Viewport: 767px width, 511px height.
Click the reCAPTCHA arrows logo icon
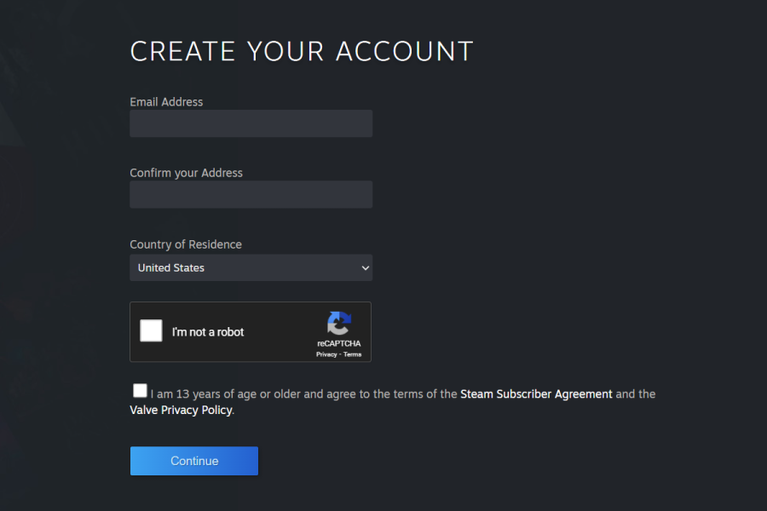339,323
